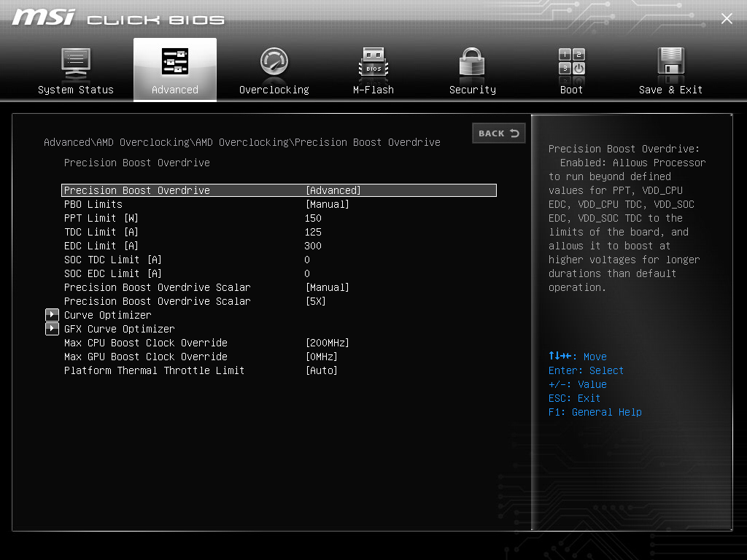
Task: Select the SOC TDC Limit value
Action: tap(307, 260)
